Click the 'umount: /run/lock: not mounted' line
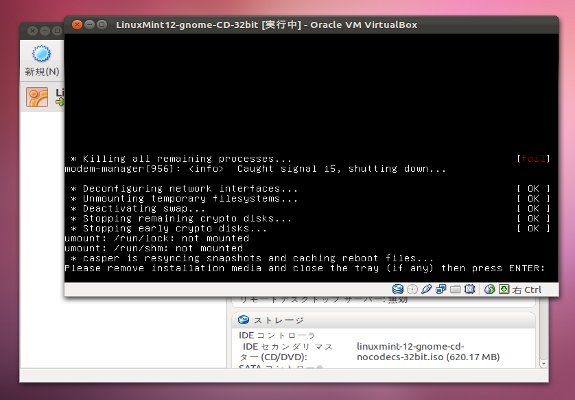This screenshot has width=575, height=400. [x=157, y=238]
